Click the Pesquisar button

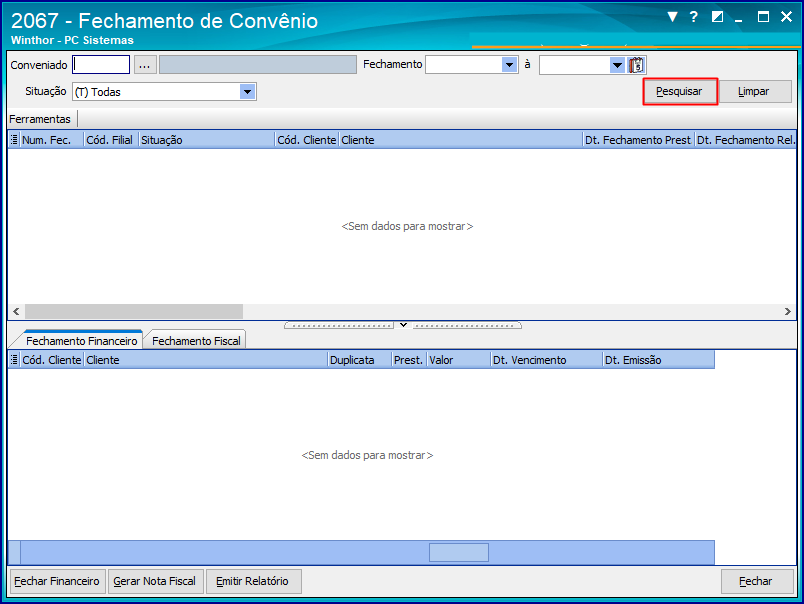[x=679, y=91]
